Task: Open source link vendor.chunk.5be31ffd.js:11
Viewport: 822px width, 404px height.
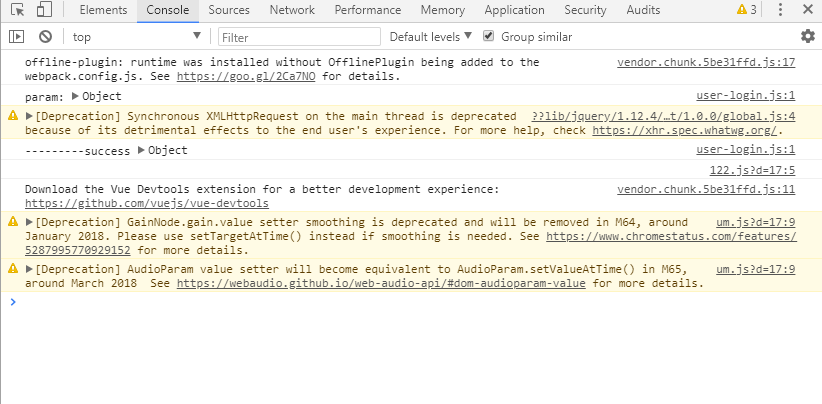Action: click(706, 189)
